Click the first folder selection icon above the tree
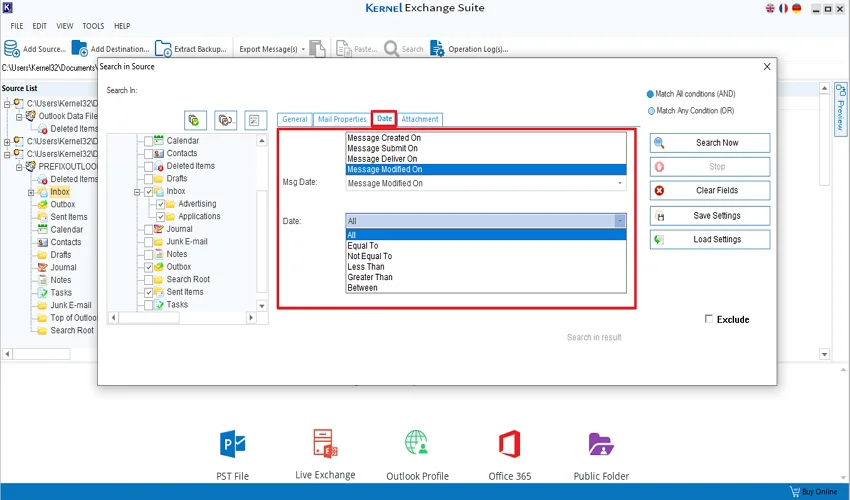Image resolution: width=850 pixels, height=500 pixels. 195,120
